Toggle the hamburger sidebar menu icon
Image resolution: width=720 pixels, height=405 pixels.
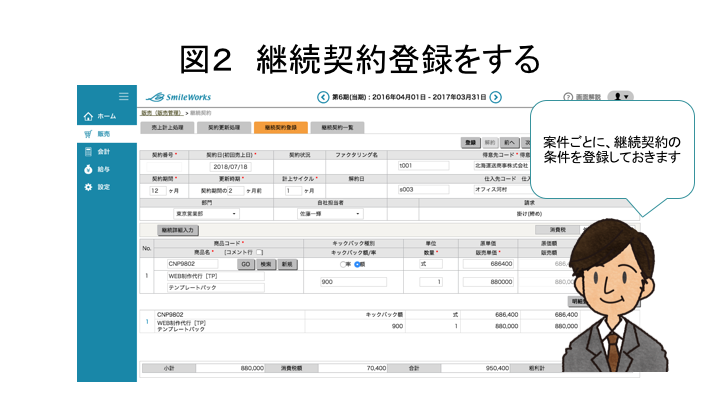[124, 96]
